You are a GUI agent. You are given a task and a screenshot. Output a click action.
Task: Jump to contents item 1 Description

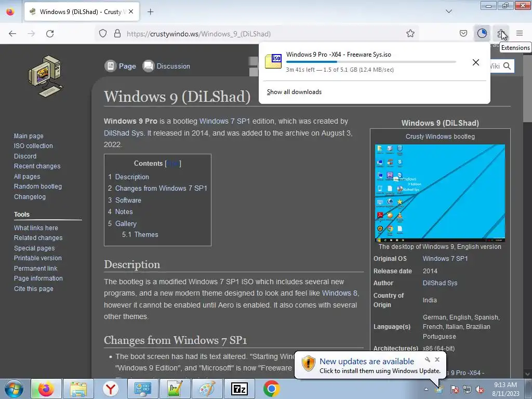129,177
